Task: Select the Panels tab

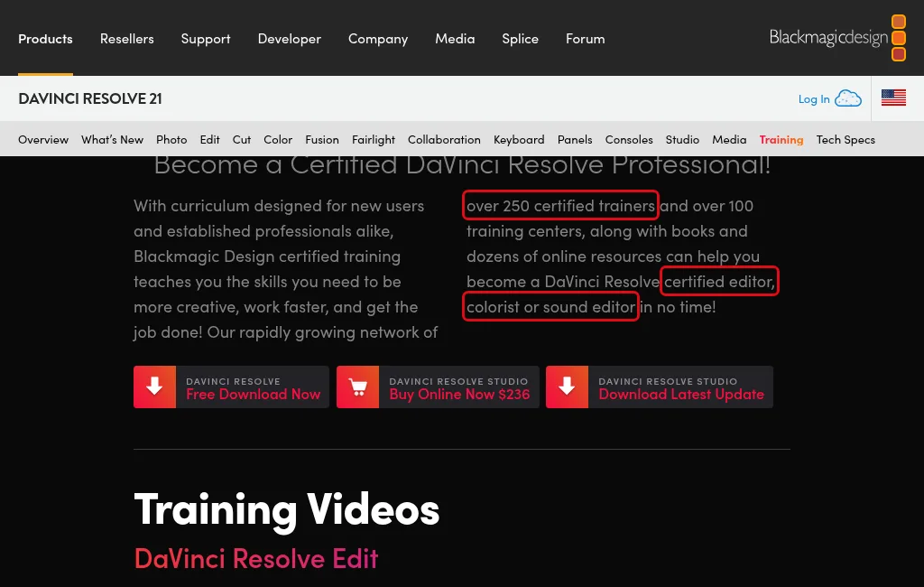Action: point(575,140)
